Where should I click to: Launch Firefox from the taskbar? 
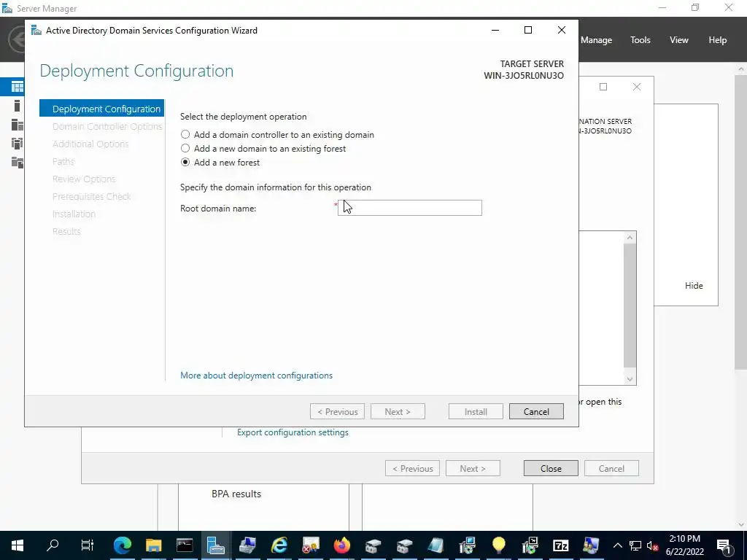point(341,545)
